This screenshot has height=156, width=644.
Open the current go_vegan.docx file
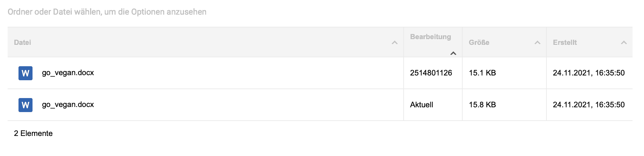(x=68, y=105)
